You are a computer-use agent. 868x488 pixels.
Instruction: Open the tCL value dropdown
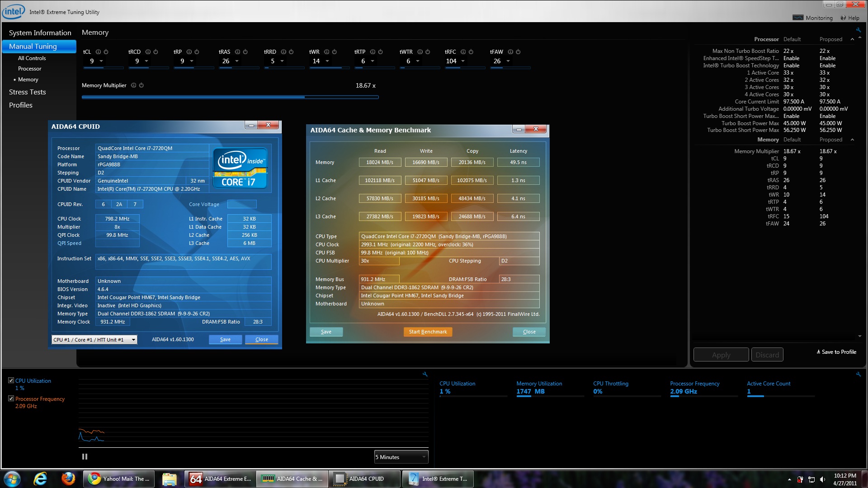[x=101, y=61]
